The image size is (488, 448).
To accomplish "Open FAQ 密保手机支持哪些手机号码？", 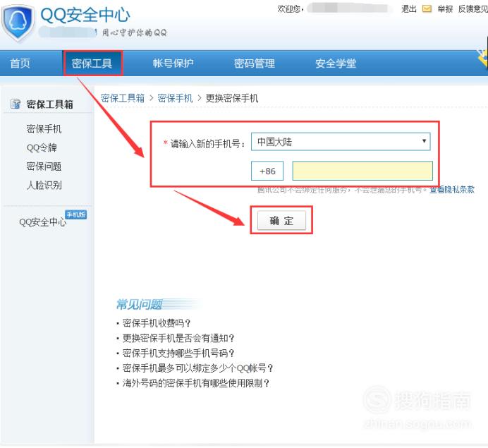I will pyautogui.click(x=178, y=353).
